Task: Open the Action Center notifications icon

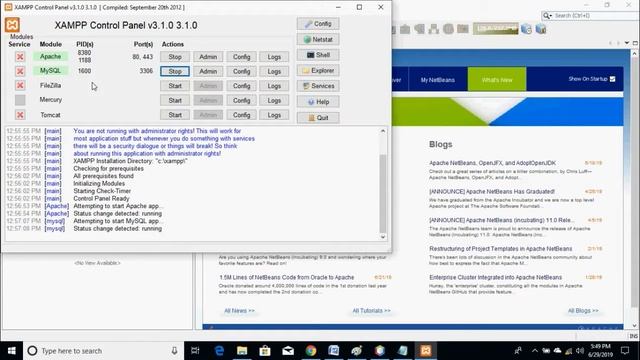Action: click(x=625, y=351)
